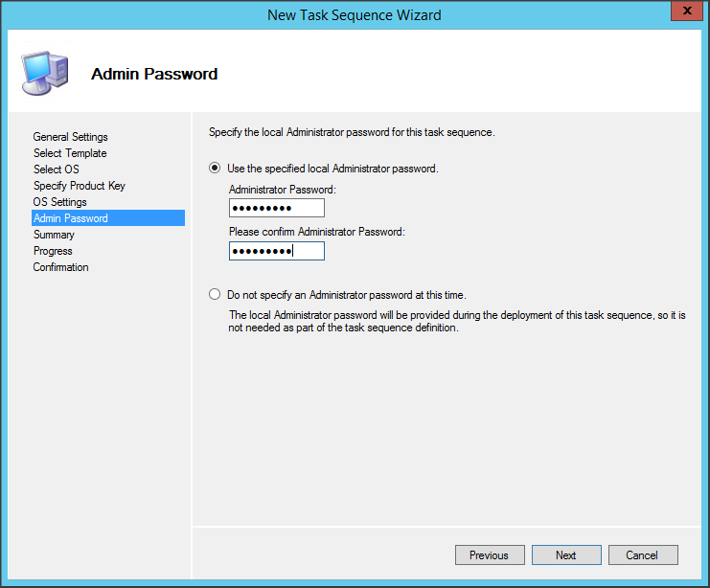This screenshot has width=710, height=588.
Task: Focus the confirm Administrator Password field
Action: 277,251
